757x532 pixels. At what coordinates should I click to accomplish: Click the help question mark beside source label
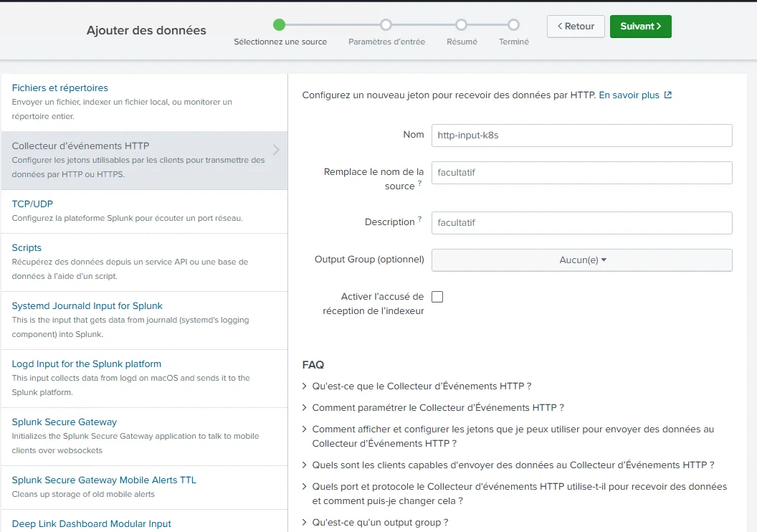click(x=419, y=184)
